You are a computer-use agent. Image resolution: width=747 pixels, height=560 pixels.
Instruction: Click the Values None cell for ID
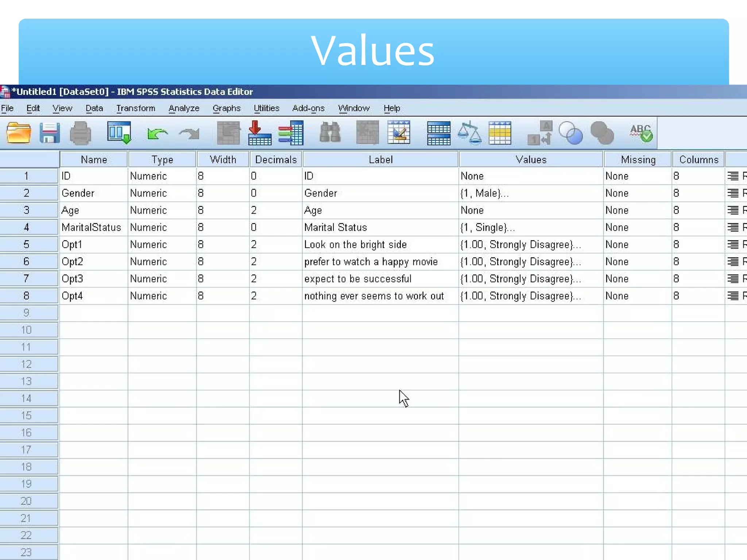(x=531, y=176)
